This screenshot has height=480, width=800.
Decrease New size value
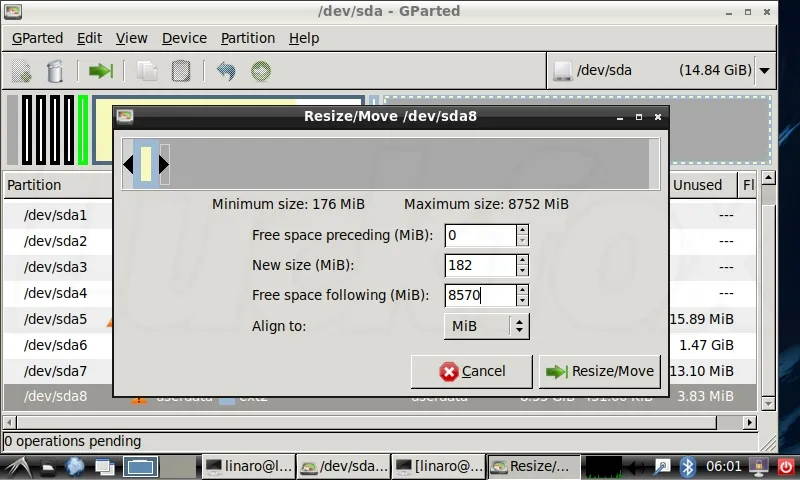(x=522, y=271)
